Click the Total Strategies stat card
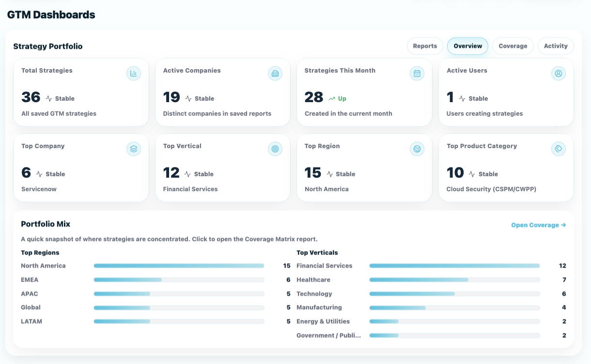The width and height of the screenshot is (591, 364). pyautogui.click(x=81, y=92)
